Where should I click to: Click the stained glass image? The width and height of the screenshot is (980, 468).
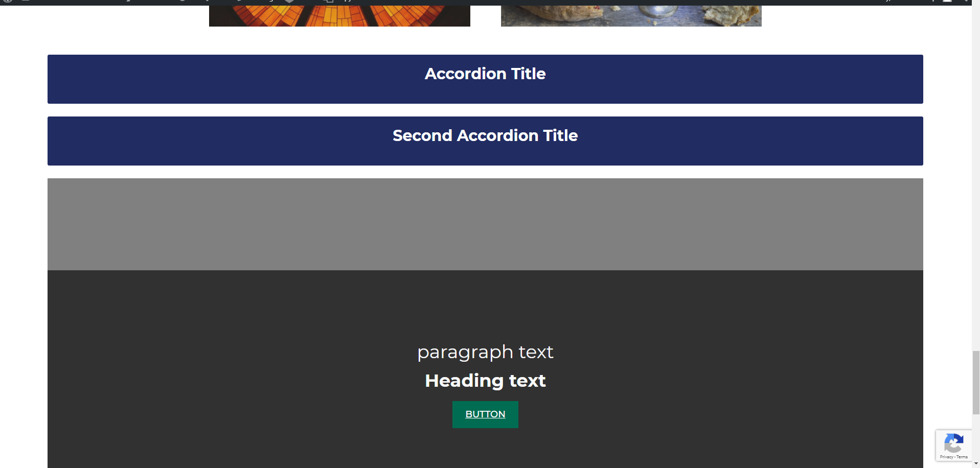coord(339,16)
